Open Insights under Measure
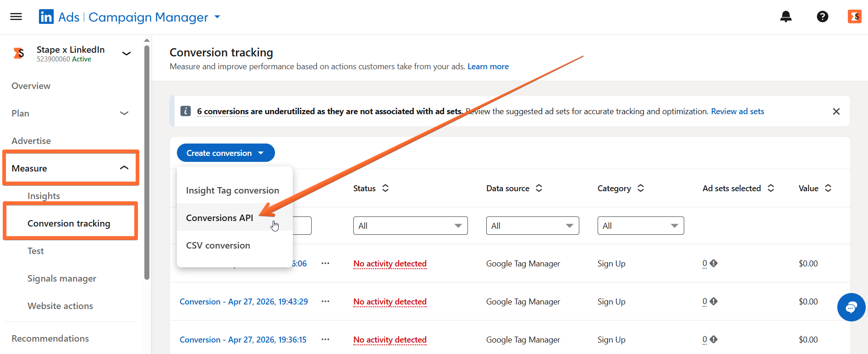868x354 pixels. pyautogui.click(x=44, y=196)
